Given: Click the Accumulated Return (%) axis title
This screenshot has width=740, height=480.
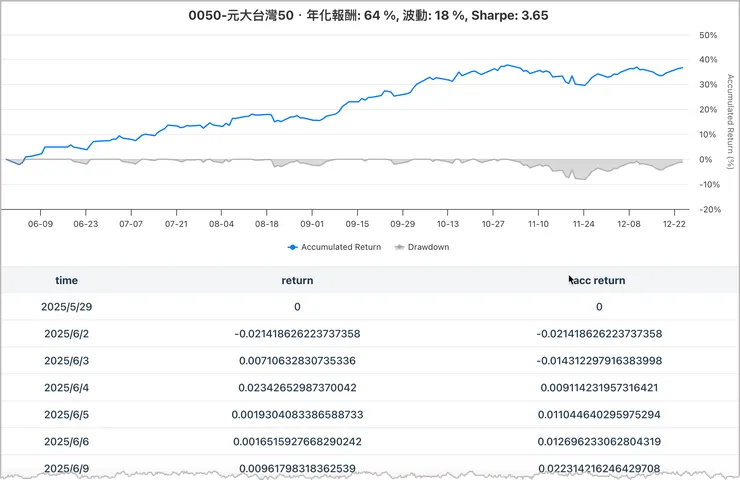Looking at the screenshot, I should 730,121.
